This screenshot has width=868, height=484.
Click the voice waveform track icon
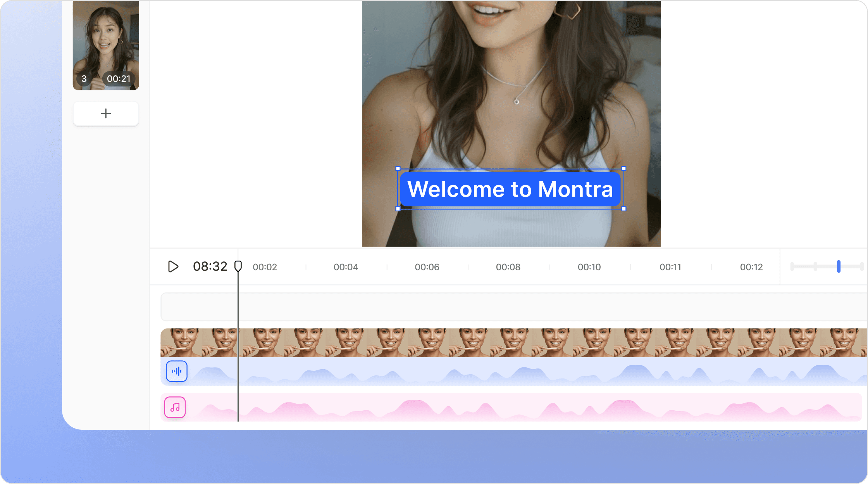coord(177,371)
